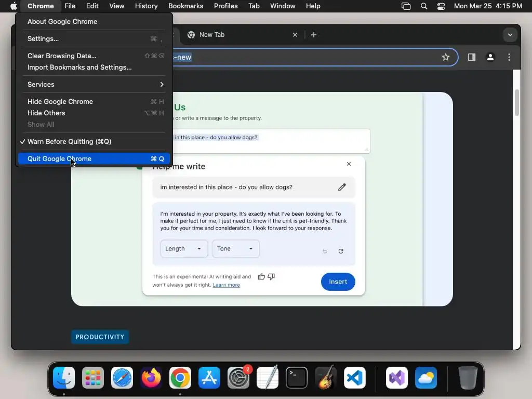532x399 pixels.
Task: Select Quit Google Chrome
Action: [94, 158]
